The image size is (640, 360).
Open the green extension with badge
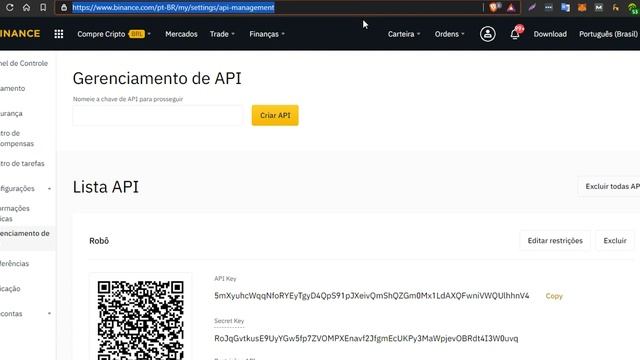pos(633,8)
